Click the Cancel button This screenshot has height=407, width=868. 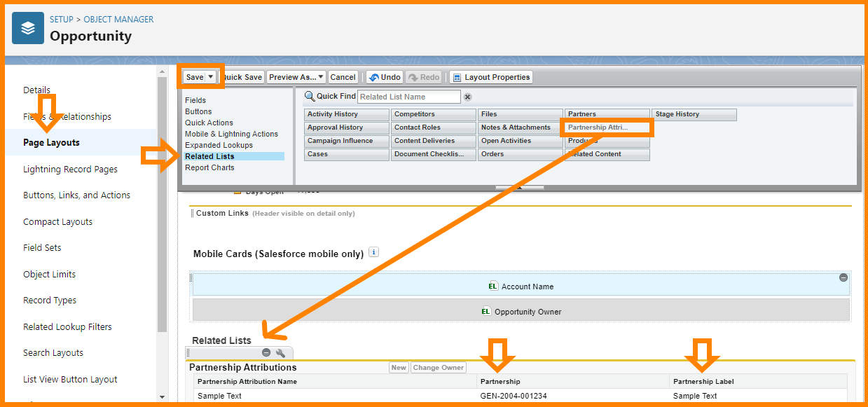343,77
